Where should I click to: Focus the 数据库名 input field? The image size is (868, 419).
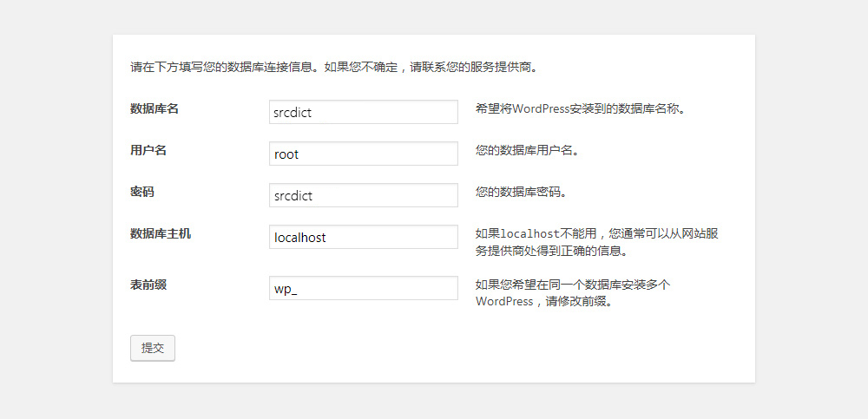[364, 112]
